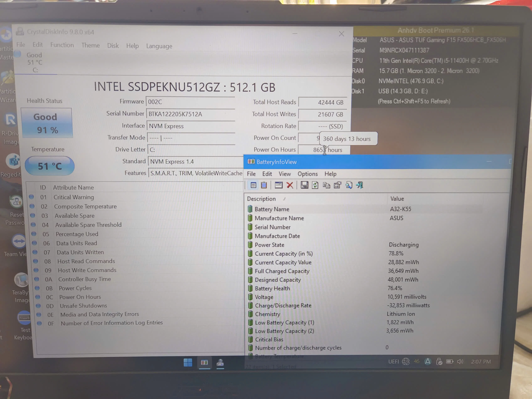Switch to battery log view clipboard icon
Image resolution: width=532 pixels, height=399 pixels.
(x=264, y=185)
